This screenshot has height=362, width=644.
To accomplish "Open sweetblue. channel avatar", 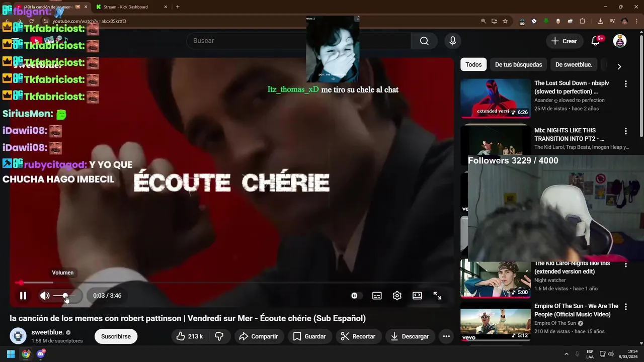I will coord(18,336).
